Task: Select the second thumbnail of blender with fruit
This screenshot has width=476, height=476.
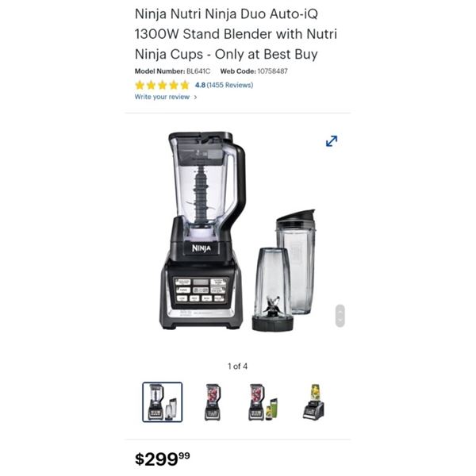Action: click(213, 402)
